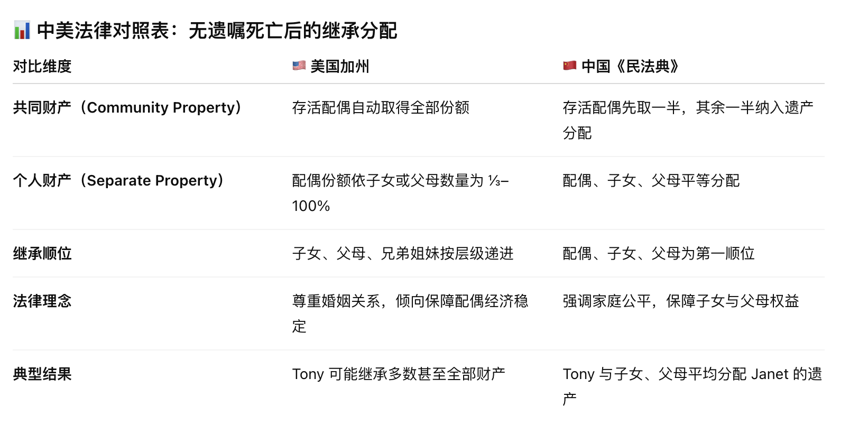Click the cell 强调家庭公平，保障子女与父母权益
The image size is (868, 443).
(680, 301)
